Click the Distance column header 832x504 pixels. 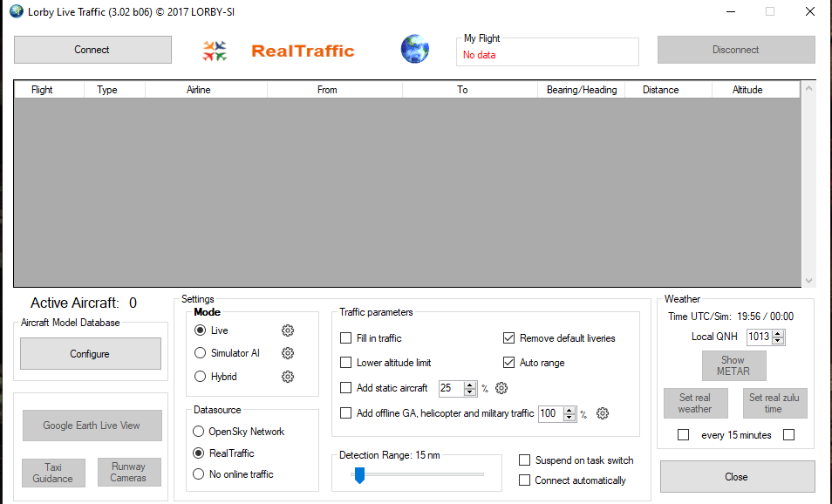click(669, 90)
